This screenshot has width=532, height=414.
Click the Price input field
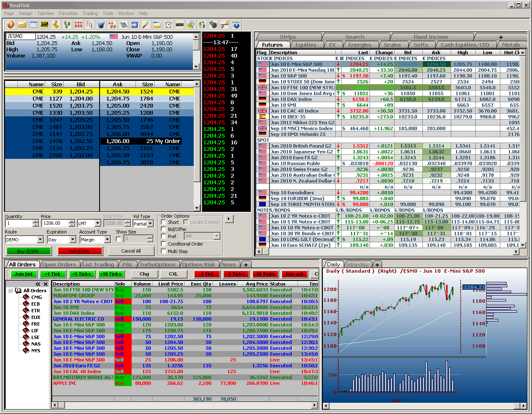click(55, 223)
